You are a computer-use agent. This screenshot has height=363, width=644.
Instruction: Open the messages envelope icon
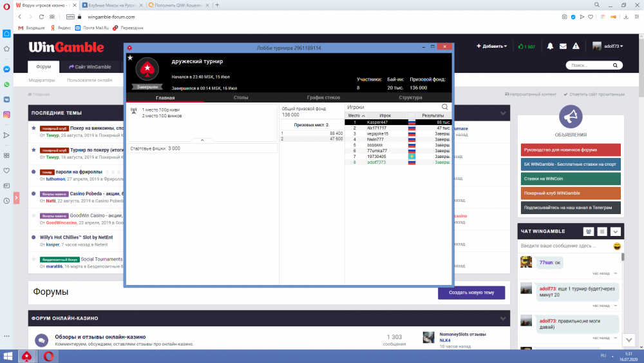(563, 46)
